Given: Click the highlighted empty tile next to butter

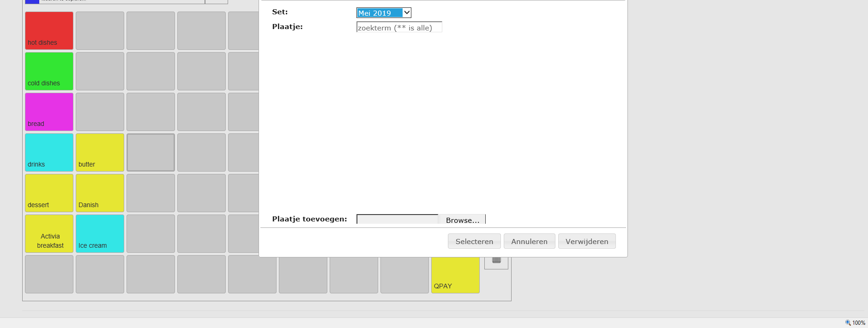Looking at the screenshot, I should tap(151, 152).
